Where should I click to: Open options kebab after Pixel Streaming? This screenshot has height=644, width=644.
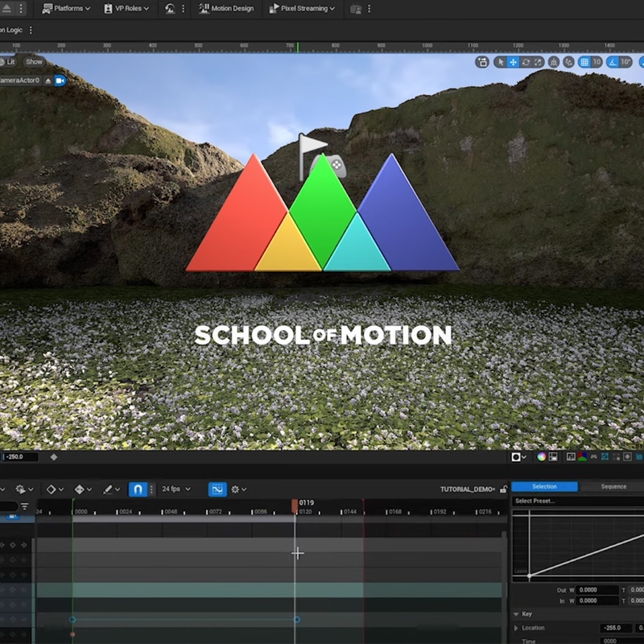369,8
